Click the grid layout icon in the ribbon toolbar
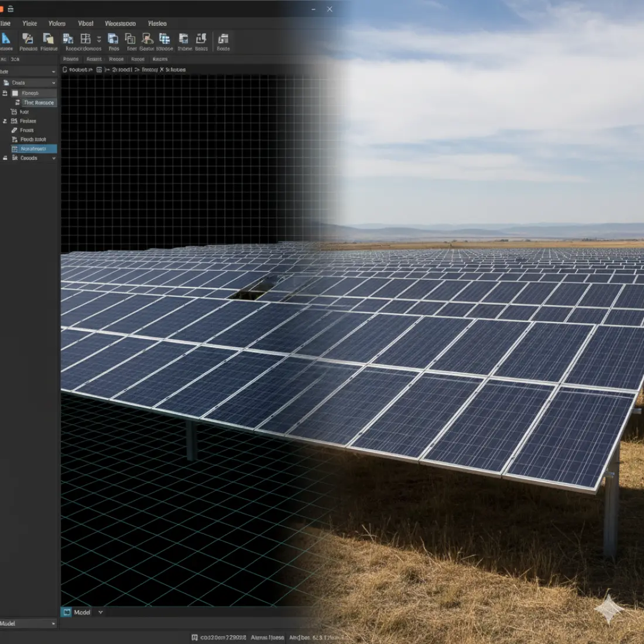Screen dimensions: 644x644 [85, 39]
